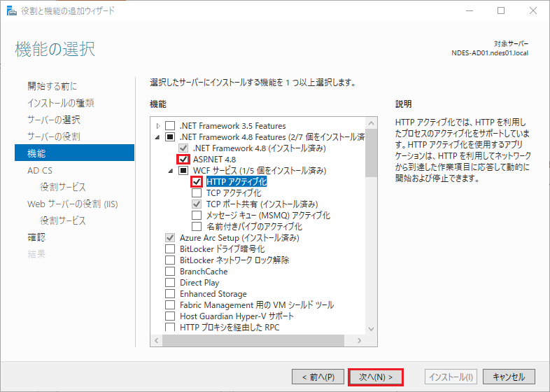550x392 pixels.
Task: Toggle the .NET Framework 4.8 Features checkbox
Action: [x=170, y=137]
